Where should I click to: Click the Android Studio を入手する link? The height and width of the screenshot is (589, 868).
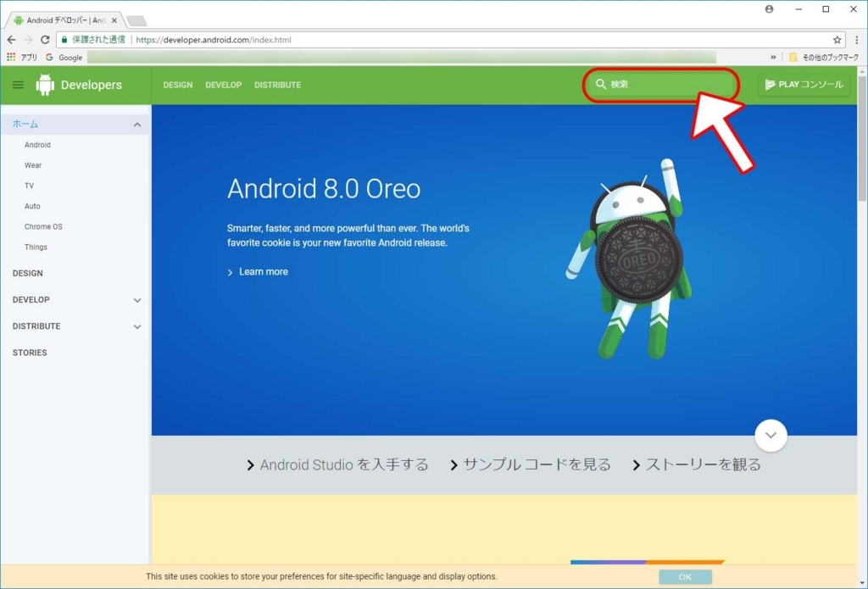pyautogui.click(x=337, y=464)
